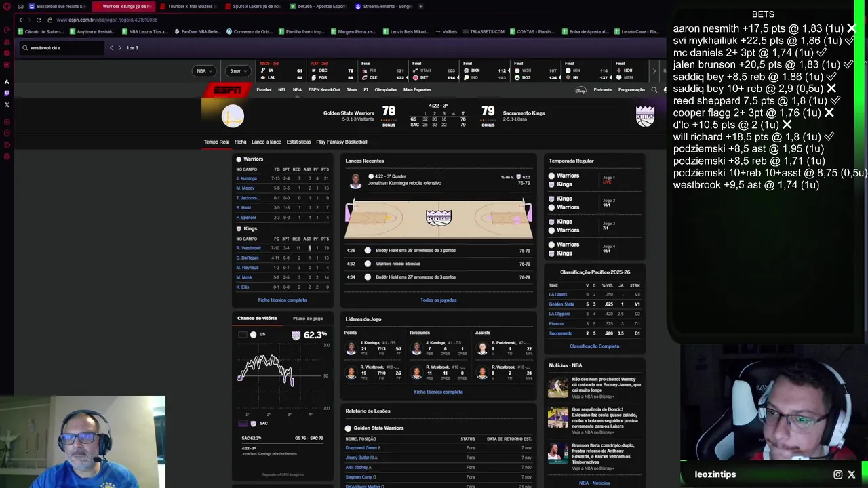Screen dimensions: 868x488
Task: Open Wemby dunk news thumbnail
Action: pyautogui.click(x=558, y=387)
